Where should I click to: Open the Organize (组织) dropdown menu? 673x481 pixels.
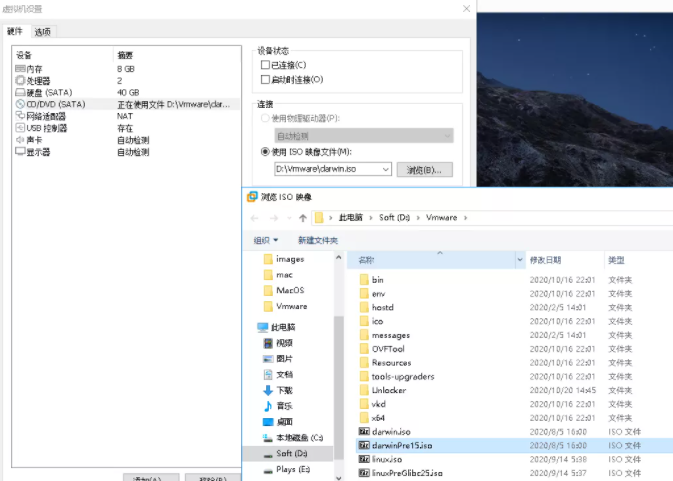point(266,240)
